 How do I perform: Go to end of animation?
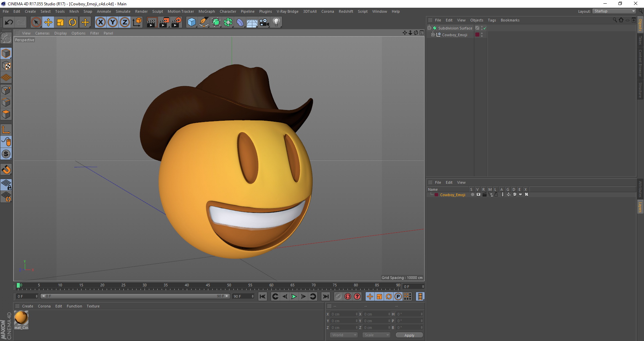[x=325, y=296]
